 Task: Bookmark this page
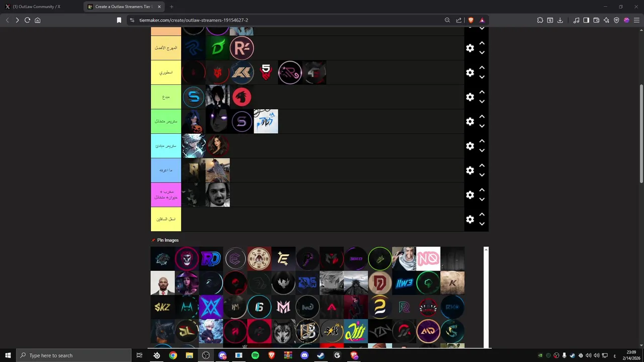(119, 20)
